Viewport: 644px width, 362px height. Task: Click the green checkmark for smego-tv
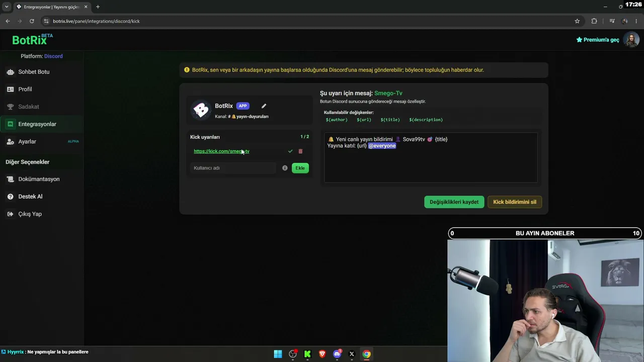tap(290, 151)
